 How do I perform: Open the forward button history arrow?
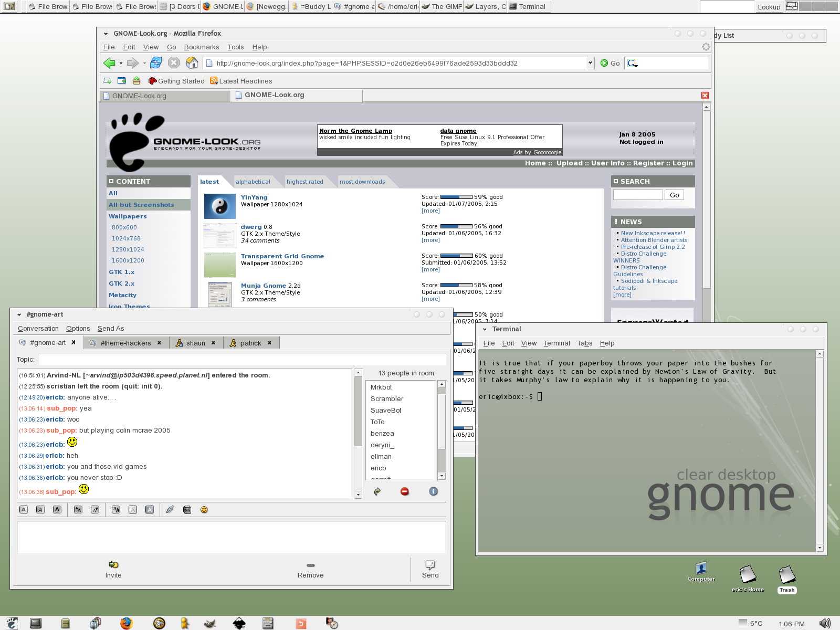[x=144, y=64]
